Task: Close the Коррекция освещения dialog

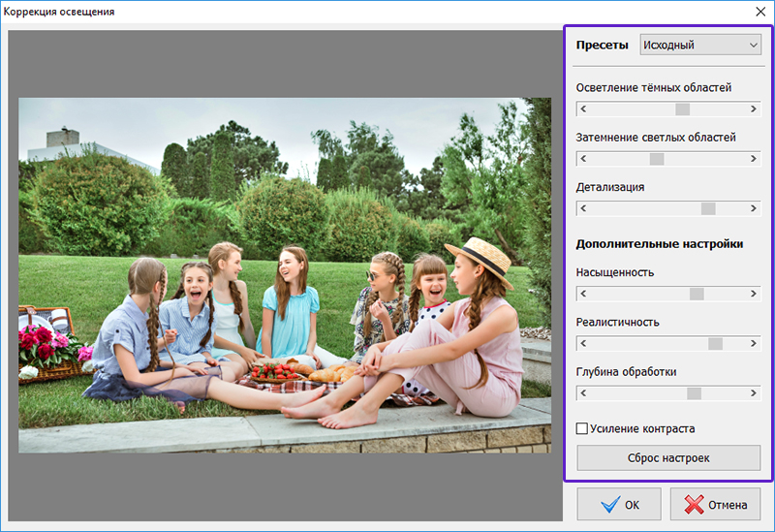Action: click(760, 12)
